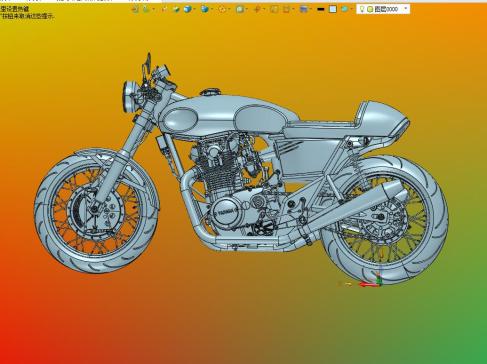Click the first icon in the view toolbar
This screenshot has height=364, width=487.
tap(135, 9)
